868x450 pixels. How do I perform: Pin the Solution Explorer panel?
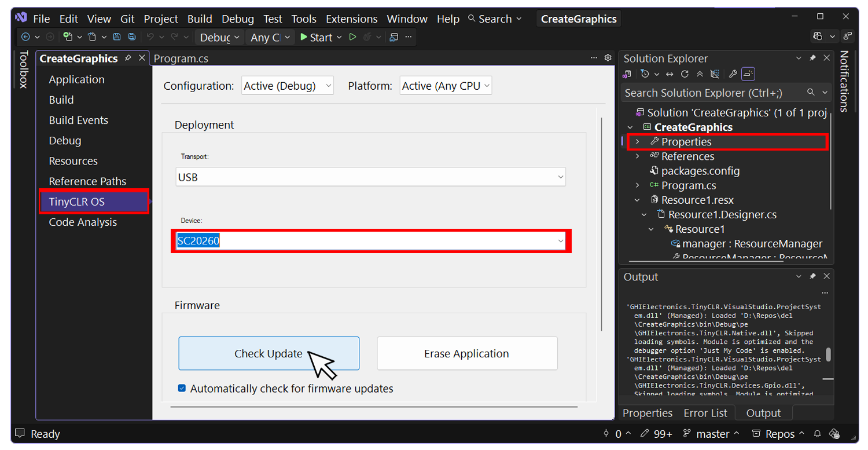[x=812, y=58]
